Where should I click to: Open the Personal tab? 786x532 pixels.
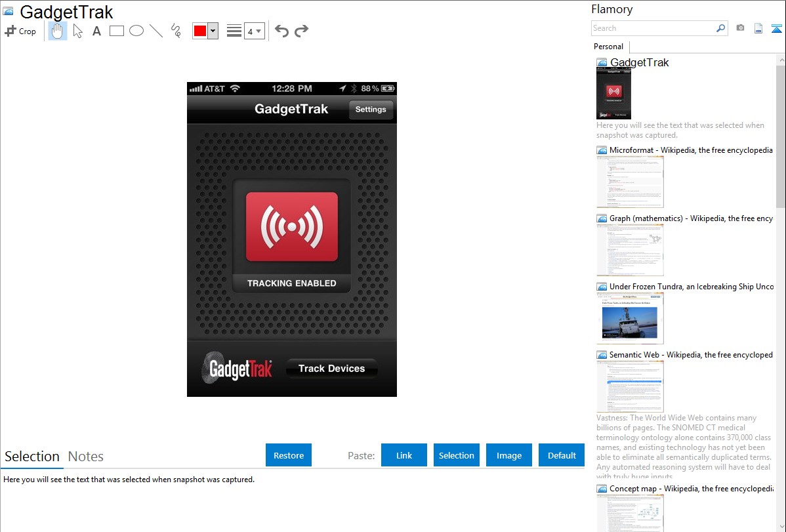pyautogui.click(x=609, y=47)
